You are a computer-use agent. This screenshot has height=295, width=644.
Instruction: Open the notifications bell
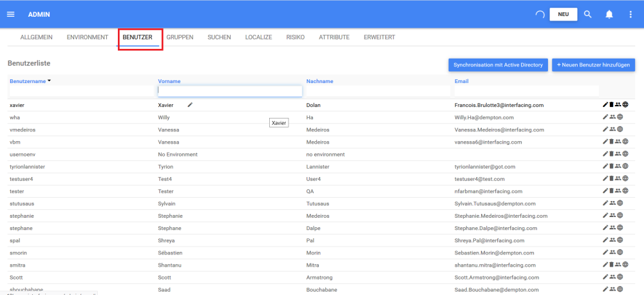click(x=609, y=14)
